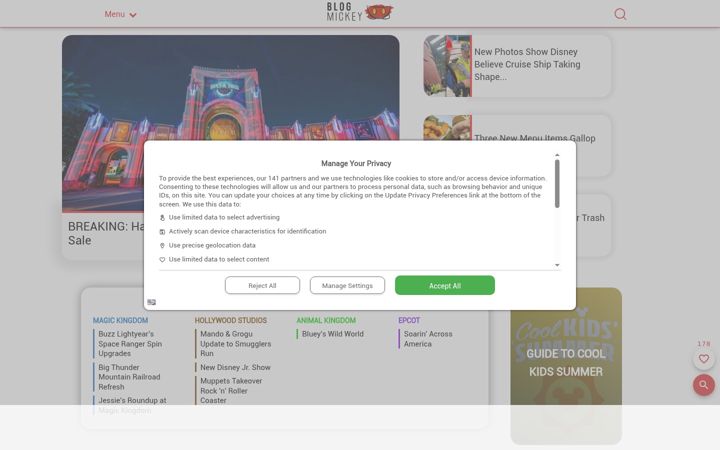Select the EPCOT category heading
Viewport: 720px width, 450px height.
(x=409, y=320)
